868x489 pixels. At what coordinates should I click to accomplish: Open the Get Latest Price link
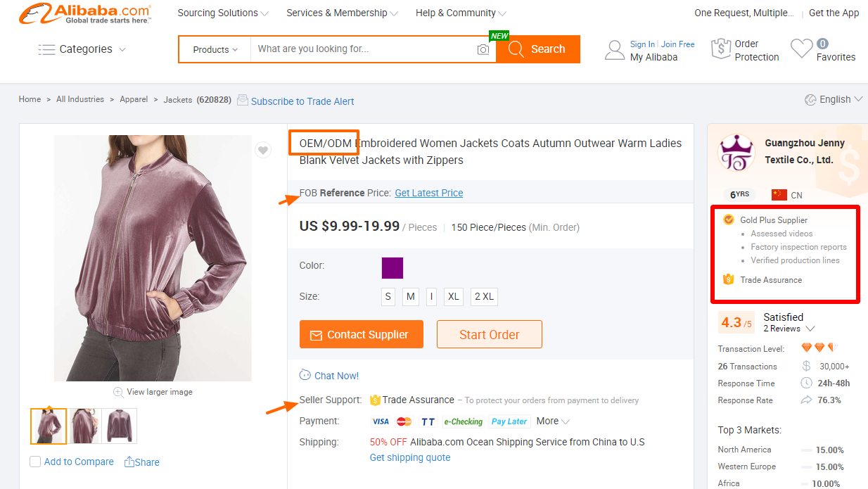pos(428,193)
